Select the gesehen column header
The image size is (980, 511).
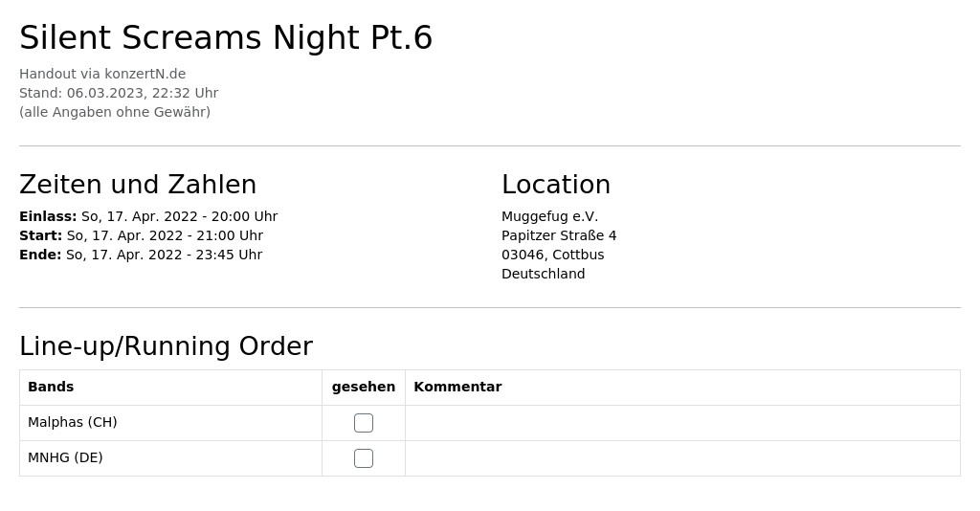(x=363, y=387)
